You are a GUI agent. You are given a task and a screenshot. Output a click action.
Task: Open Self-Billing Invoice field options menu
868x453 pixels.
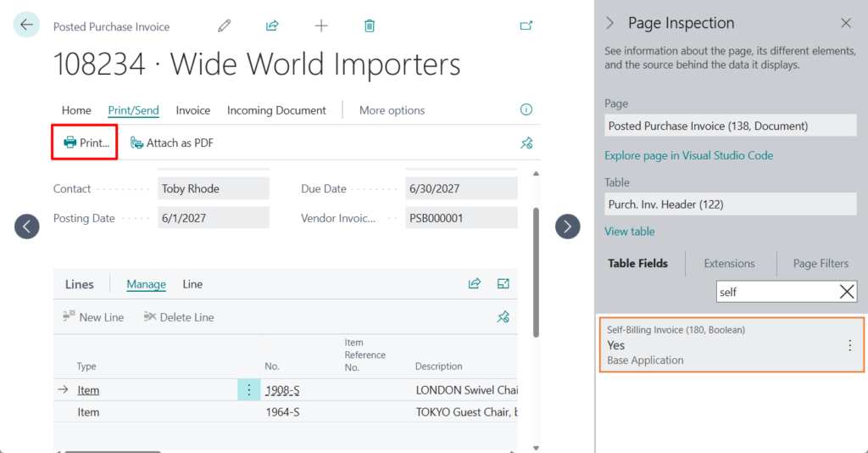(850, 345)
